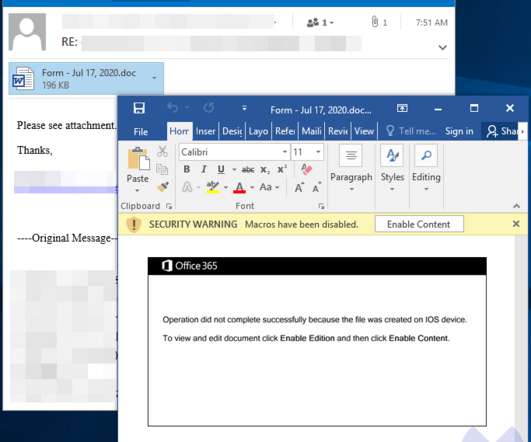Click the Enable Content button
The image size is (531, 442).
419,224
